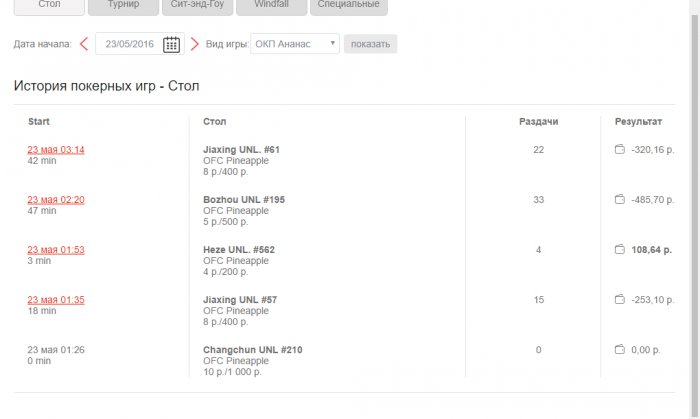Click the wallet icon beside -320,16 р.
Screen dimensions: 700x419
pyautogui.click(x=619, y=150)
